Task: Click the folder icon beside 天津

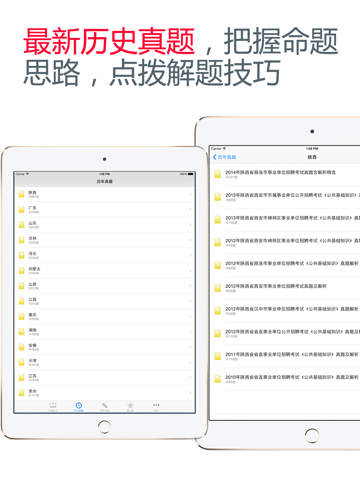Action: coord(22,362)
